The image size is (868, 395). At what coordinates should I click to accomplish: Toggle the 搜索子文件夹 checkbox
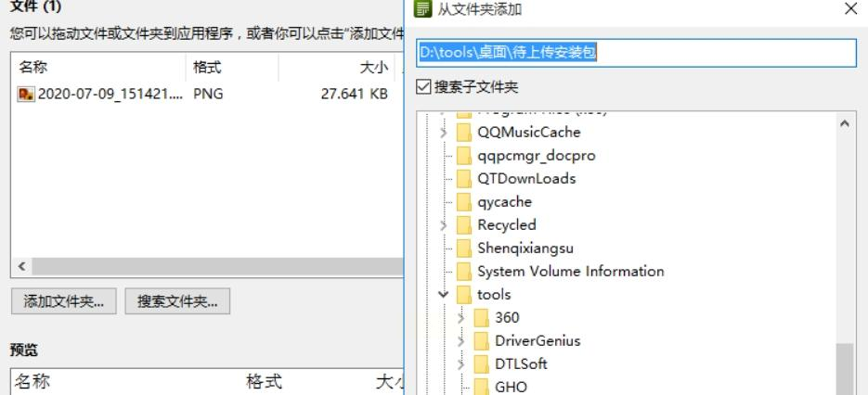click(423, 87)
